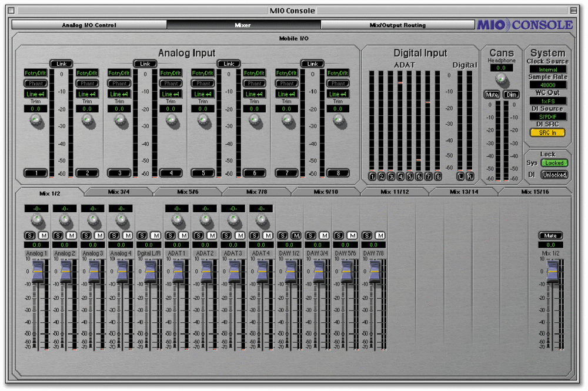This screenshot has height=391, width=588.
Task: Mute the Mix 1/2 master output
Action: click(550, 235)
